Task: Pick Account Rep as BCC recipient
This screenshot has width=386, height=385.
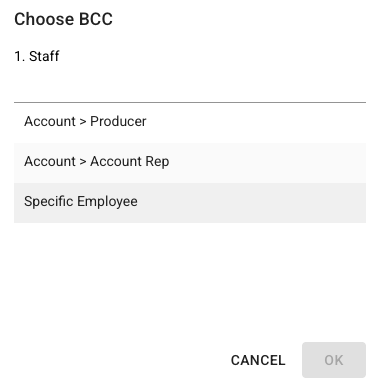Action: 190,163
